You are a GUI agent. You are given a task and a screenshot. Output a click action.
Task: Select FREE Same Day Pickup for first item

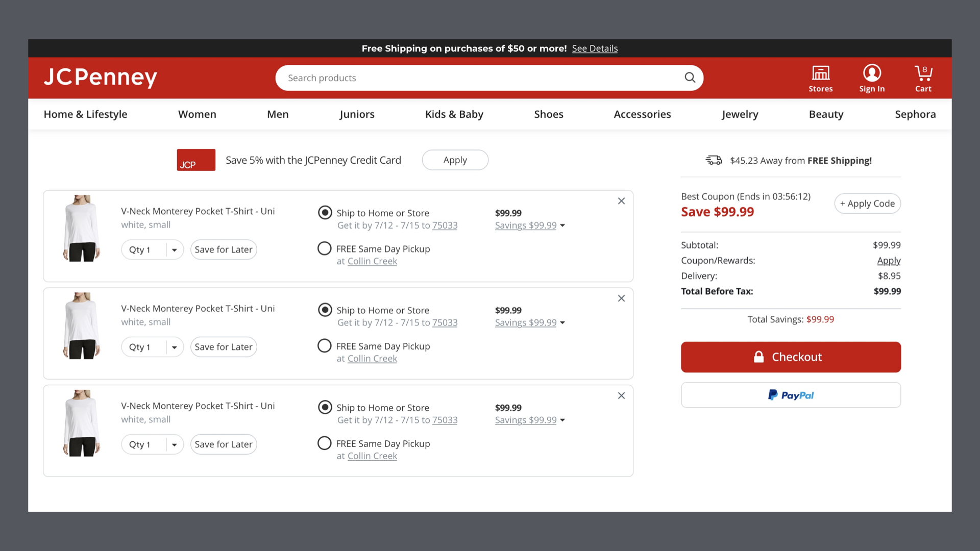325,248
